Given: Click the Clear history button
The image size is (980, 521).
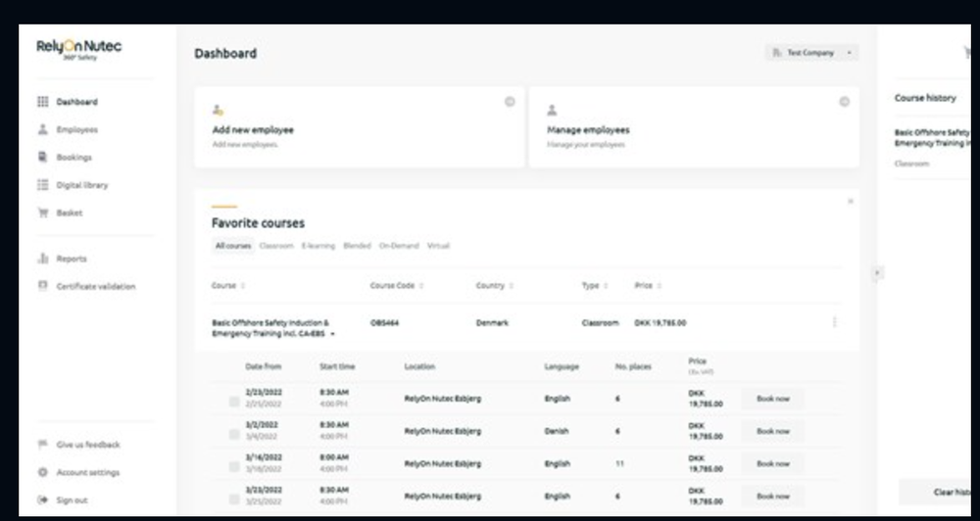Looking at the screenshot, I should [935, 493].
